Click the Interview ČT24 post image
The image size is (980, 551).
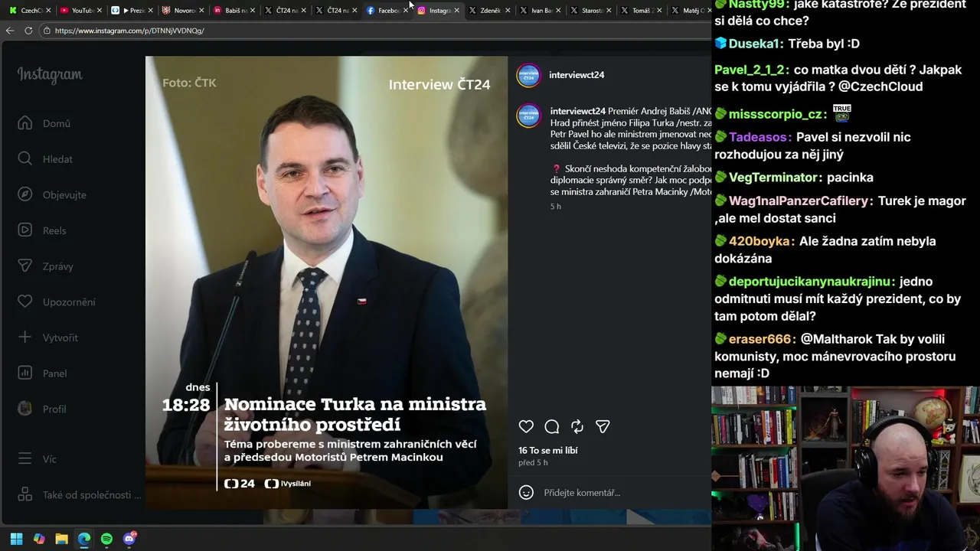click(326, 282)
